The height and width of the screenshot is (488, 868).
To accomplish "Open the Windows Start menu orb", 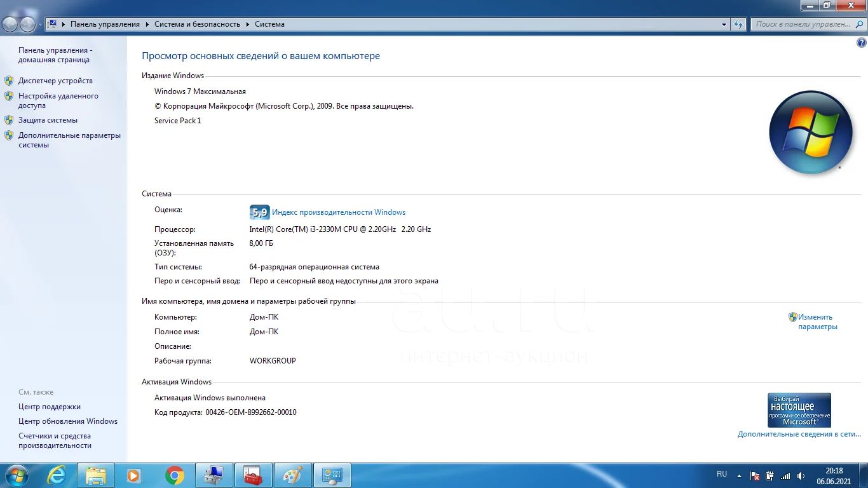I will [16, 475].
